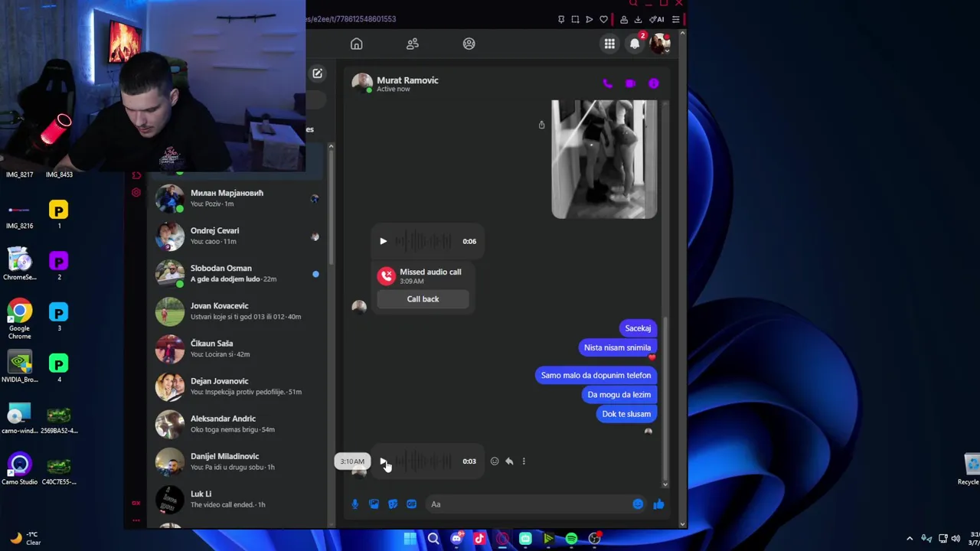Viewport: 980px width, 551px height.
Task: Click the Sacekaj message bubble
Action: (x=638, y=328)
